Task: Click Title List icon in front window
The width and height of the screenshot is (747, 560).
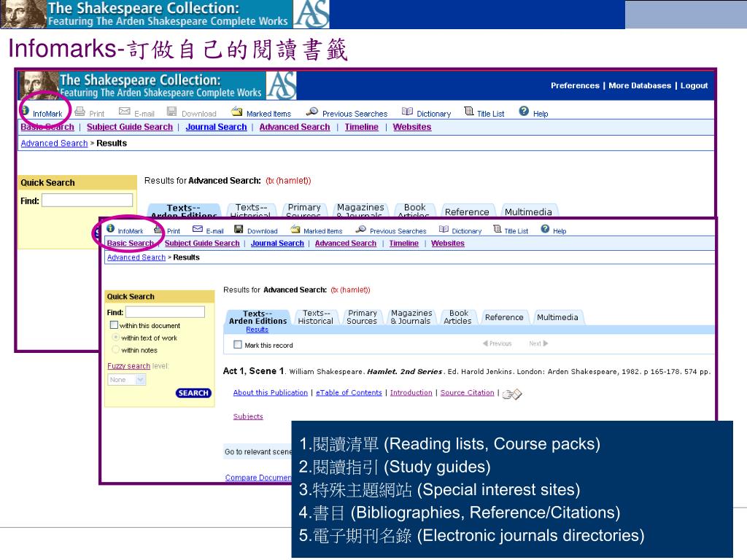Action: pyautogui.click(x=498, y=229)
